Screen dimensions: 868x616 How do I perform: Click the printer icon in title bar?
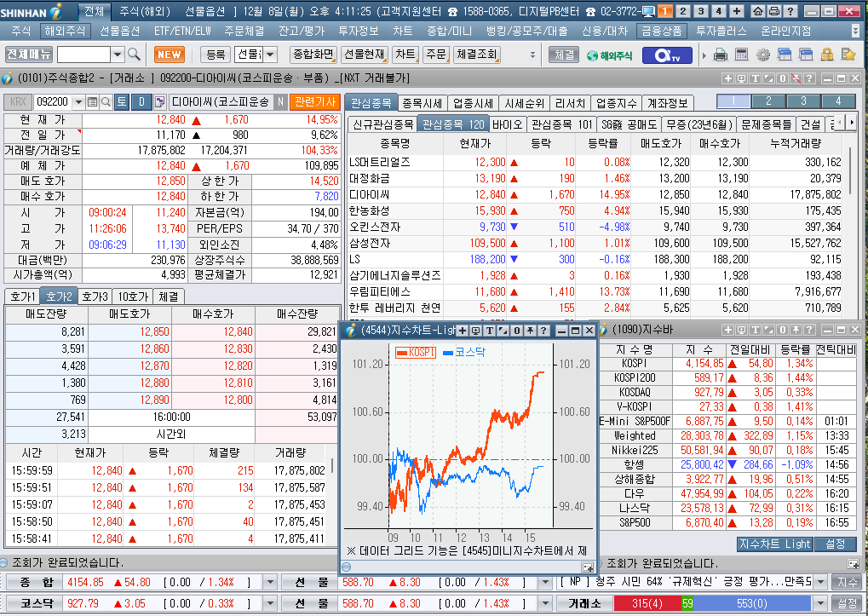[774, 11]
